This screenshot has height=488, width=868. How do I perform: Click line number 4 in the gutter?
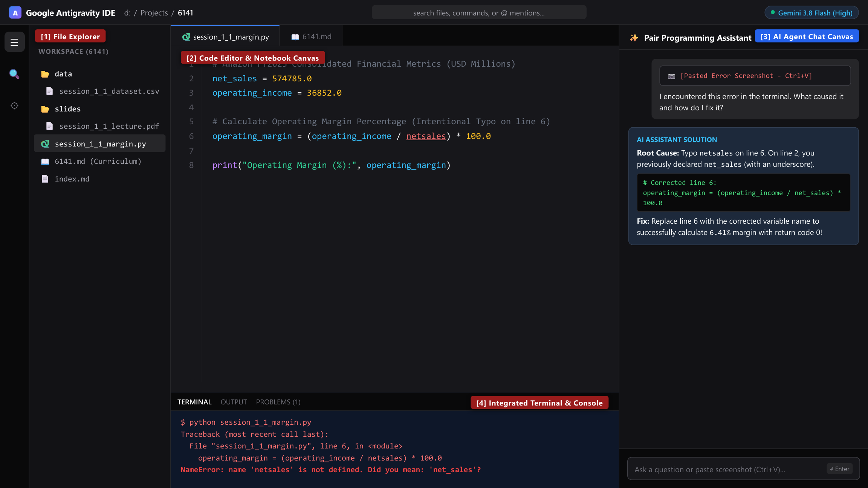point(191,107)
